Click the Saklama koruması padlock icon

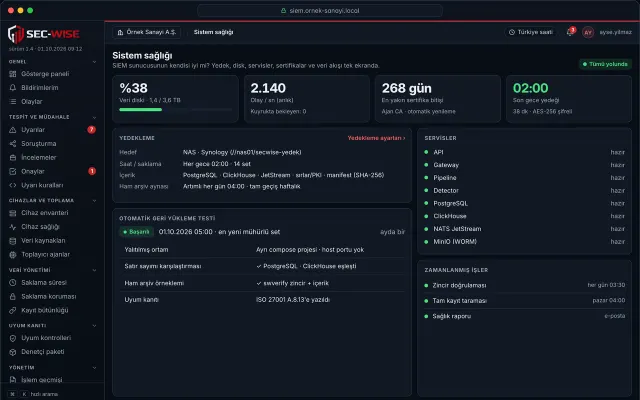tap(13, 297)
